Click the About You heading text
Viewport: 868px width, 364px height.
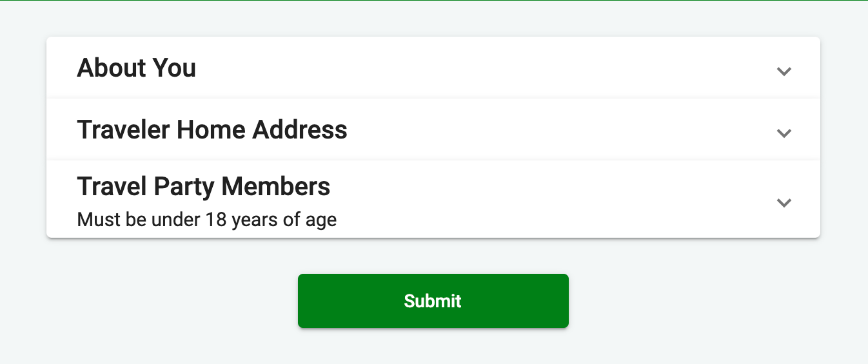click(137, 68)
